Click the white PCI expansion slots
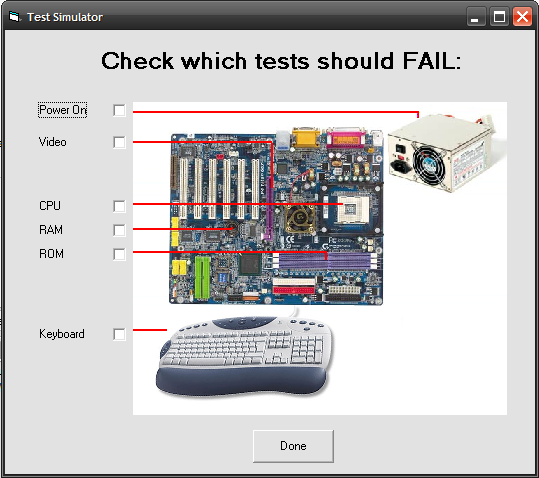This screenshot has width=539, height=478. click(220, 188)
